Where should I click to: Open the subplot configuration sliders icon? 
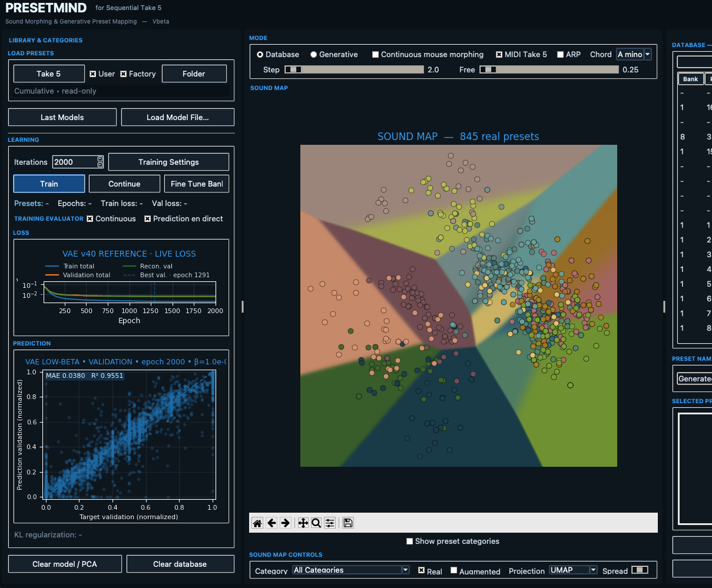pos(330,523)
